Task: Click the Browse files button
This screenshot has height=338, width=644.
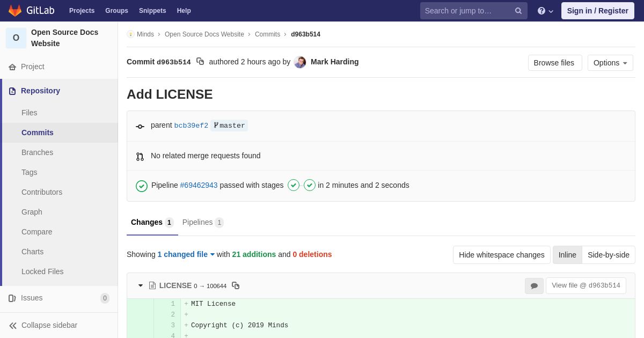Action: pyautogui.click(x=554, y=63)
